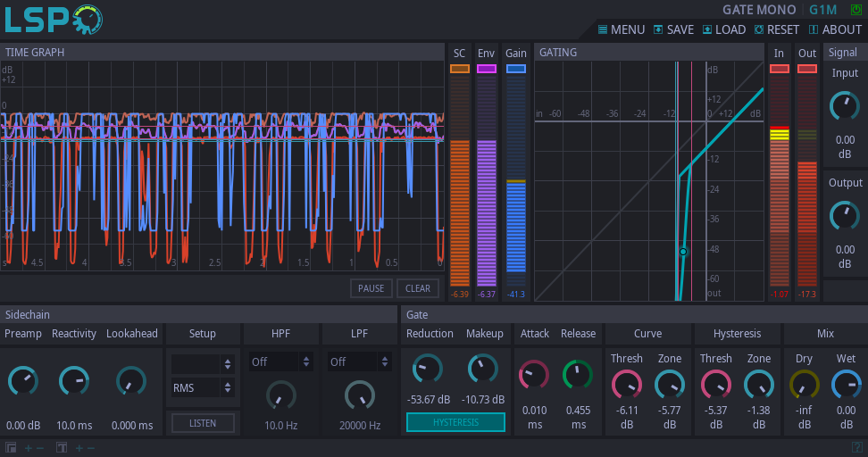Click the Release value 0.455 ms
Screen dimensions: 868x457
(579, 418)
